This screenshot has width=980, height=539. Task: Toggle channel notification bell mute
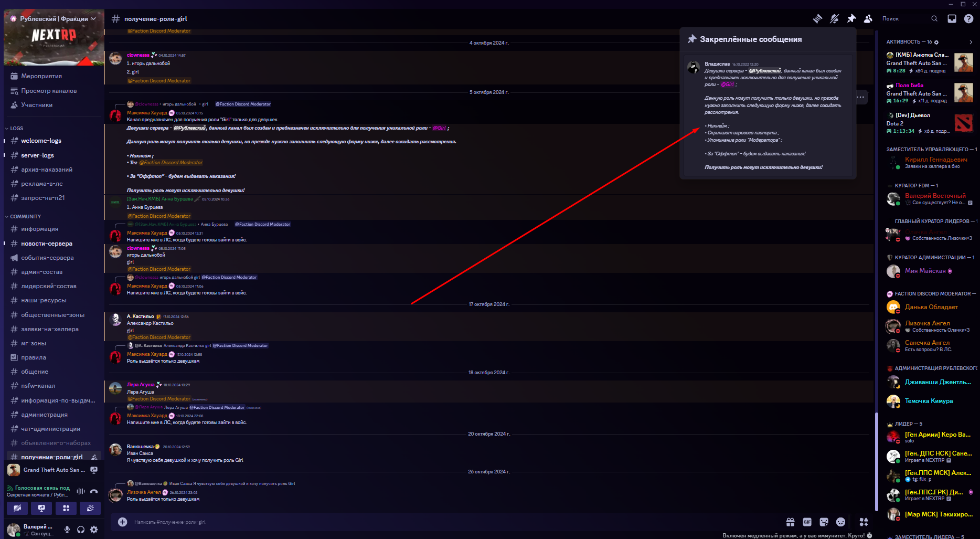[x=834, y=19]
